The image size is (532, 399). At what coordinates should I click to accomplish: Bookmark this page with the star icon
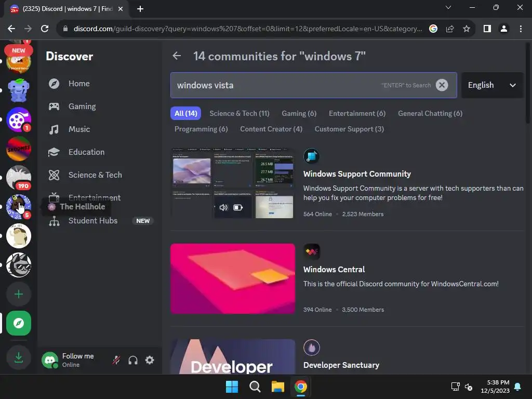pos(467,29)
